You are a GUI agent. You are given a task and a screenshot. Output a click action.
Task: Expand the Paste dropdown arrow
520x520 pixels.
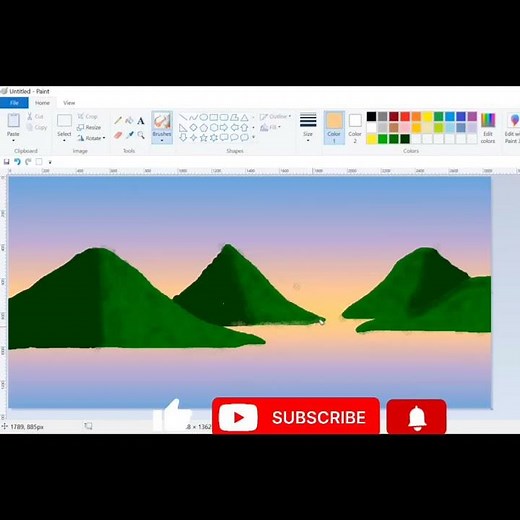pos(13,140)
